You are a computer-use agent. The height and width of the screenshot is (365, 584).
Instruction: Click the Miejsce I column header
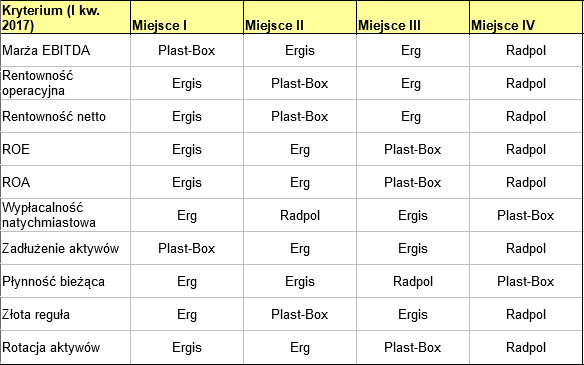(187, 18)
